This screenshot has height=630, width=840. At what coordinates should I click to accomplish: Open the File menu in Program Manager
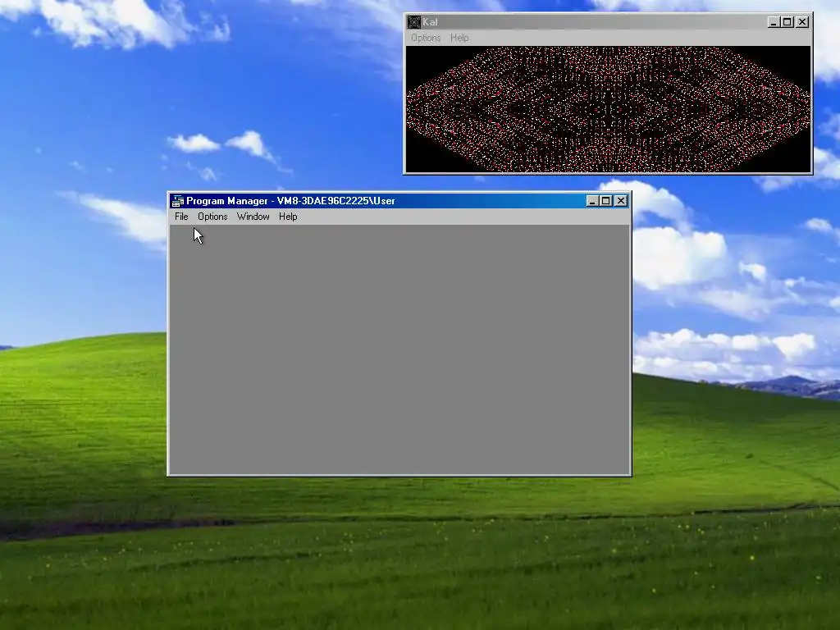[181, 217]
